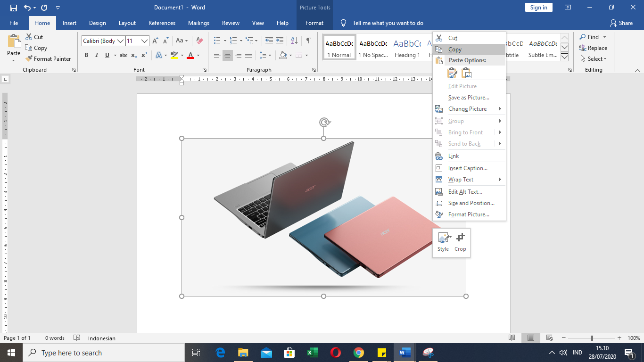Click the zoom slider handle
The image size is (644, 362).
tap(592, 338)
